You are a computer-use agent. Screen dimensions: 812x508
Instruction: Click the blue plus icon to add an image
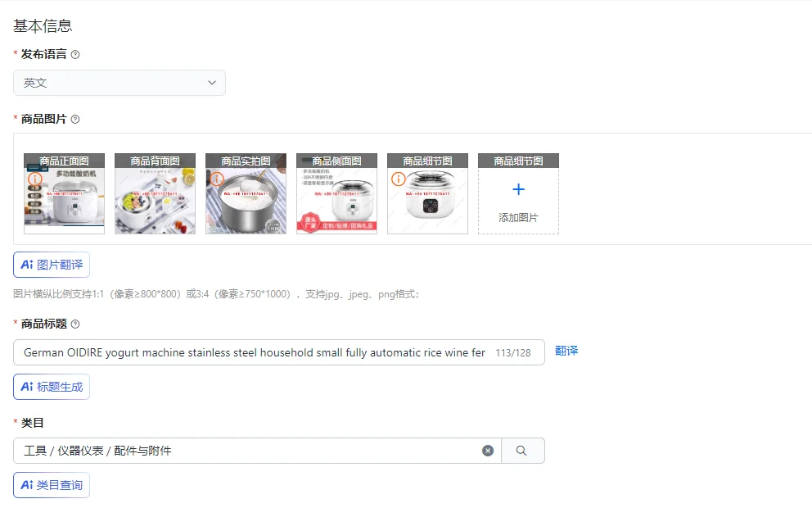[x=518, y=189]
